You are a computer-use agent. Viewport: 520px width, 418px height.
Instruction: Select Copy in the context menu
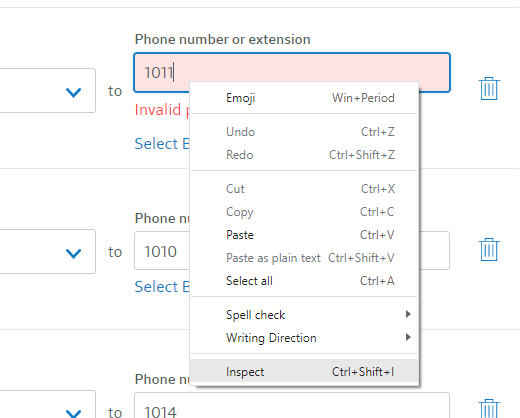tap(304, 212)
